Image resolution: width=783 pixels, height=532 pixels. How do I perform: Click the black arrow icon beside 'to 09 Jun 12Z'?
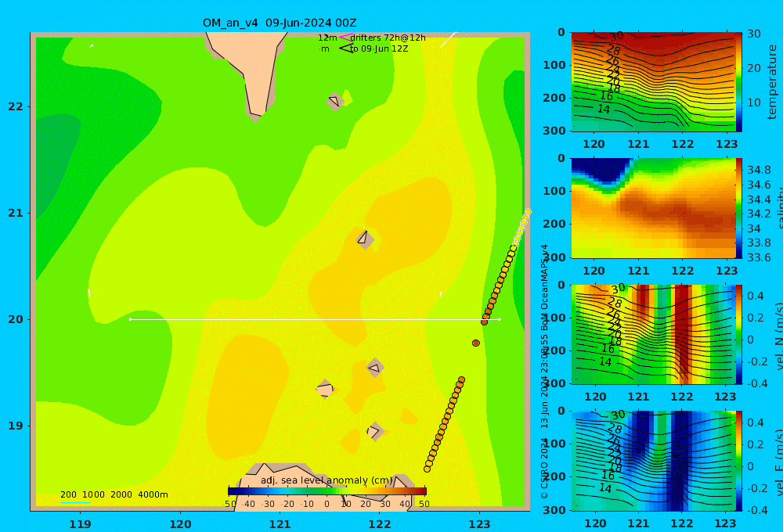(346, 49)
